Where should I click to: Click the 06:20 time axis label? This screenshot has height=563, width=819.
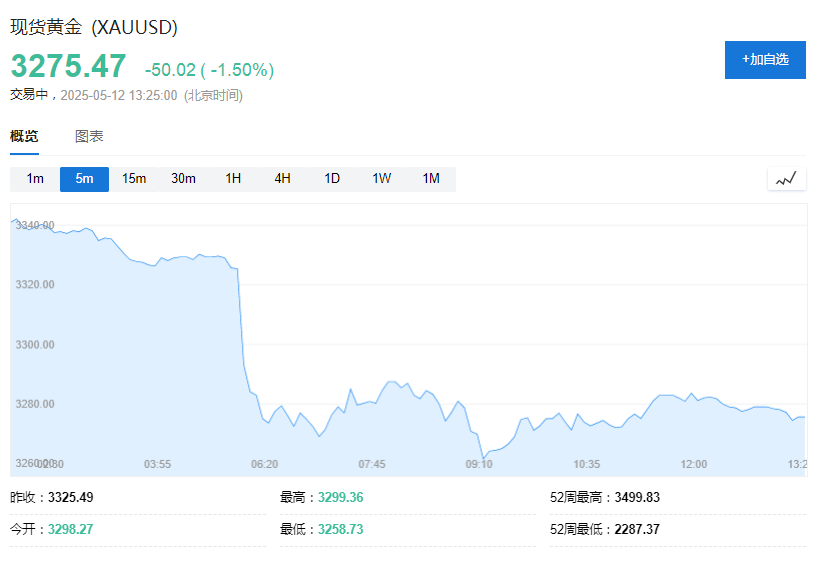coord(265,464)
